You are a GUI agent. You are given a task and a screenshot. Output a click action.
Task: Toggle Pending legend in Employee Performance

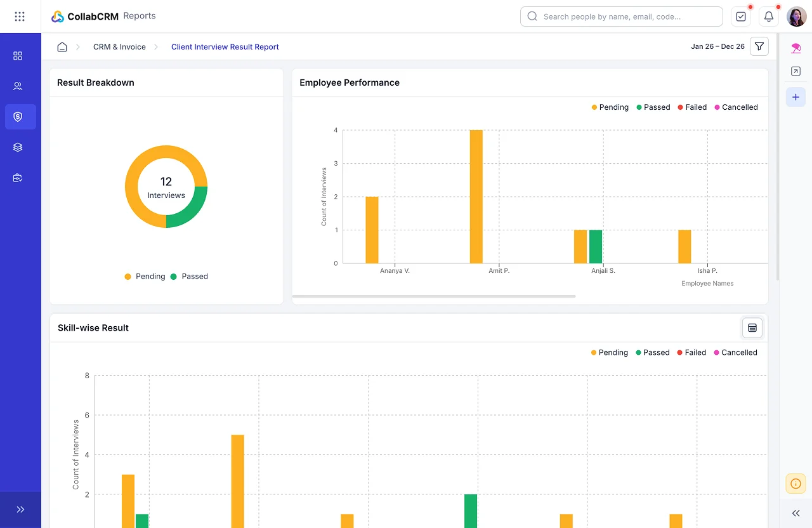(x=610, y=107)
